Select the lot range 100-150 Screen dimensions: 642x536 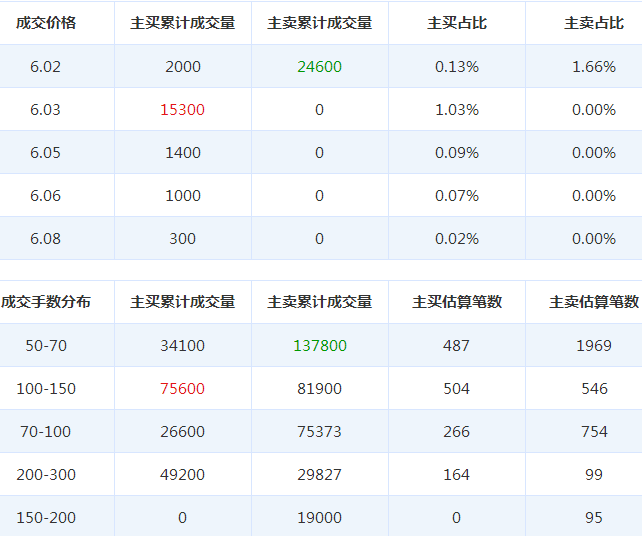pyautogui.click(x=46, y=389)
